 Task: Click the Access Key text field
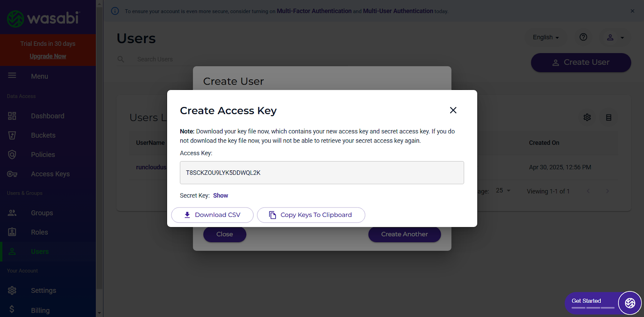coord(322,173)
